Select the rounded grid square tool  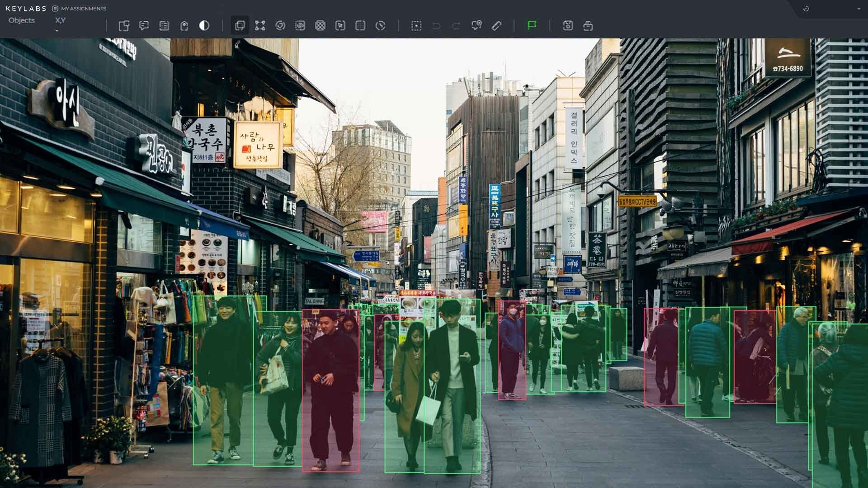360,26
